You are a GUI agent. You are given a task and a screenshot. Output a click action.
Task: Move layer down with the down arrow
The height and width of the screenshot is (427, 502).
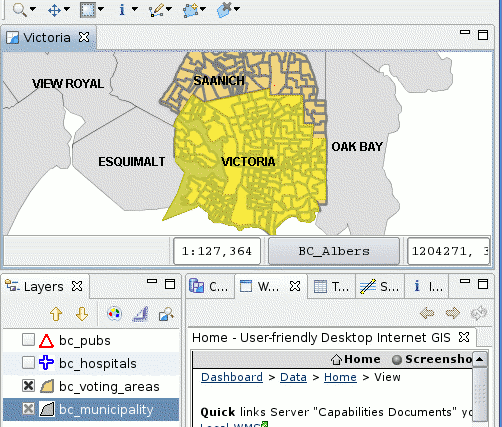(x=82, y=314)
